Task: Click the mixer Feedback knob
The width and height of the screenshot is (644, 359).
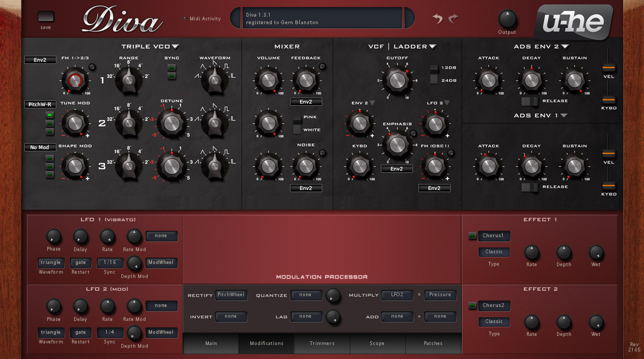Action: pos(306,80)
